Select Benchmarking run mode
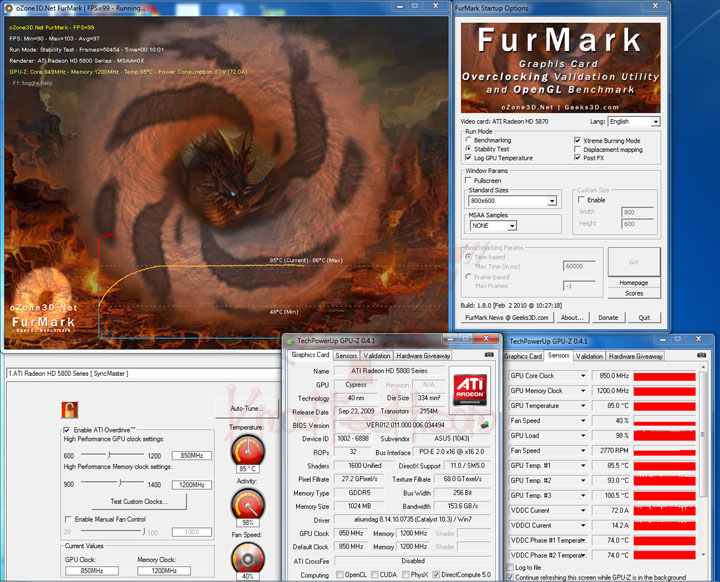Image resolution: width=720 pixels, height=582 pixels. (468, 140)
